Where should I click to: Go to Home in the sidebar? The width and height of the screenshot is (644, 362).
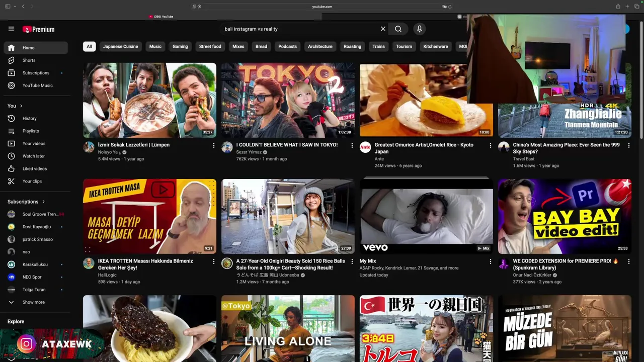[36, 48]
